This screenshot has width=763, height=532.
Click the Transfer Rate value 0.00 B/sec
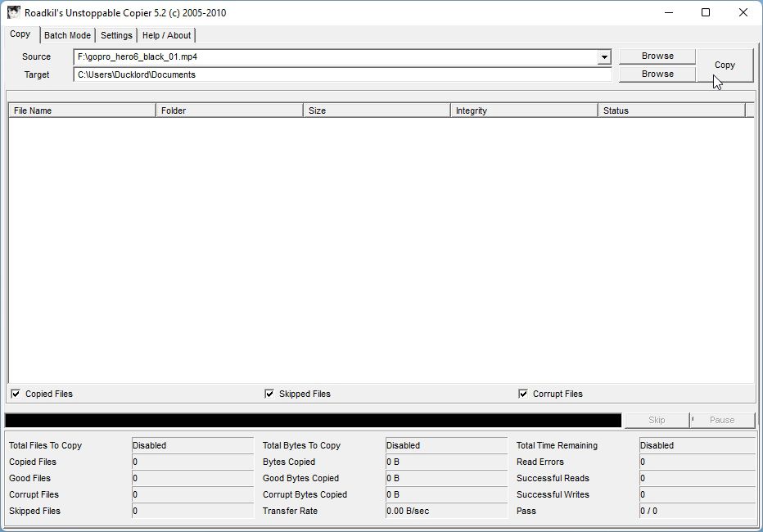[446, 511]
